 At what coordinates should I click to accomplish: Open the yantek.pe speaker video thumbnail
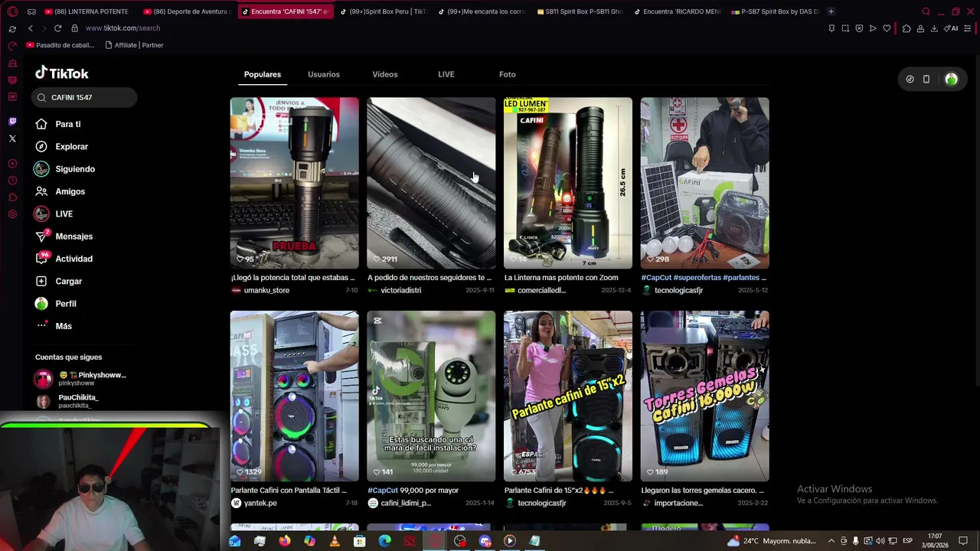(295, 396)
